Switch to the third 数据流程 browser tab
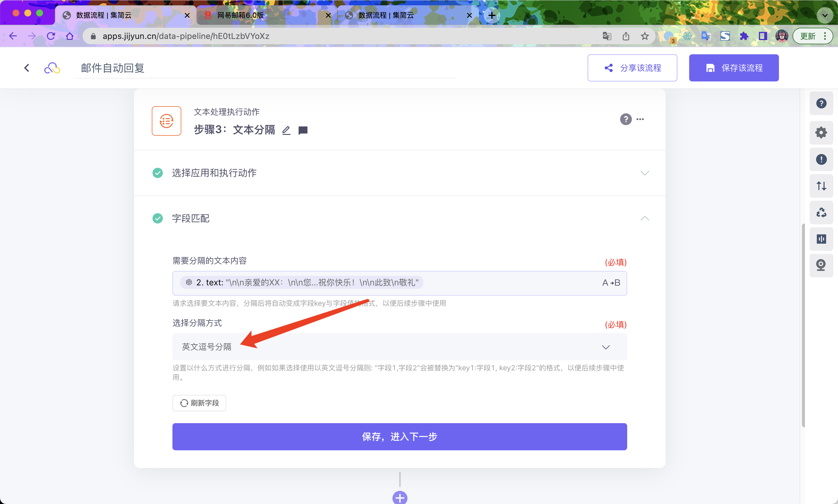 pos(386,15)
